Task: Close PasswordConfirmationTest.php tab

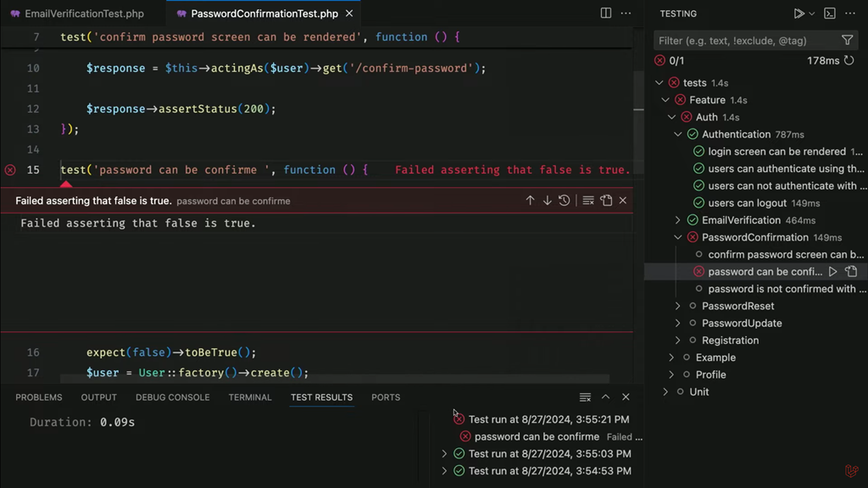Action: (349, 14)
